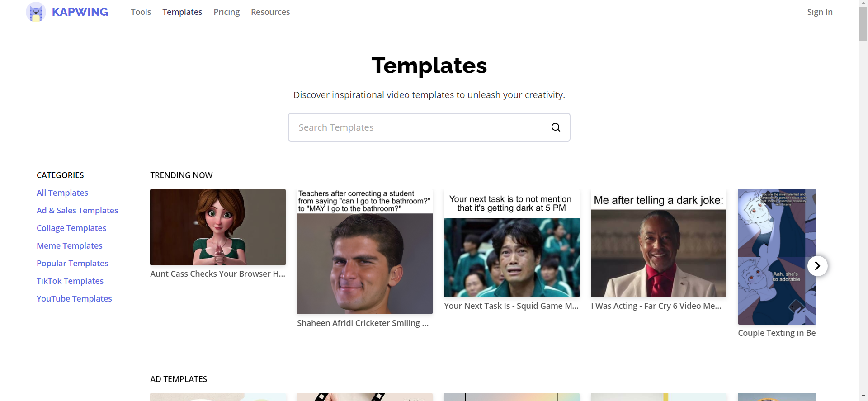Select the All Templates category
Screen dimensions: 868x401
(x=62, y=193)
